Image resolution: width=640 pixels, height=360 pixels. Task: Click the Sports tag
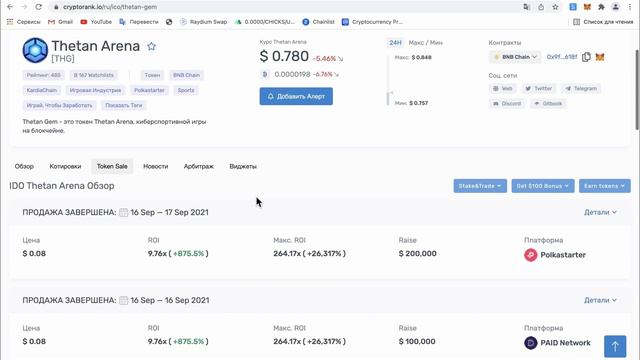click(x=186, y=90)
